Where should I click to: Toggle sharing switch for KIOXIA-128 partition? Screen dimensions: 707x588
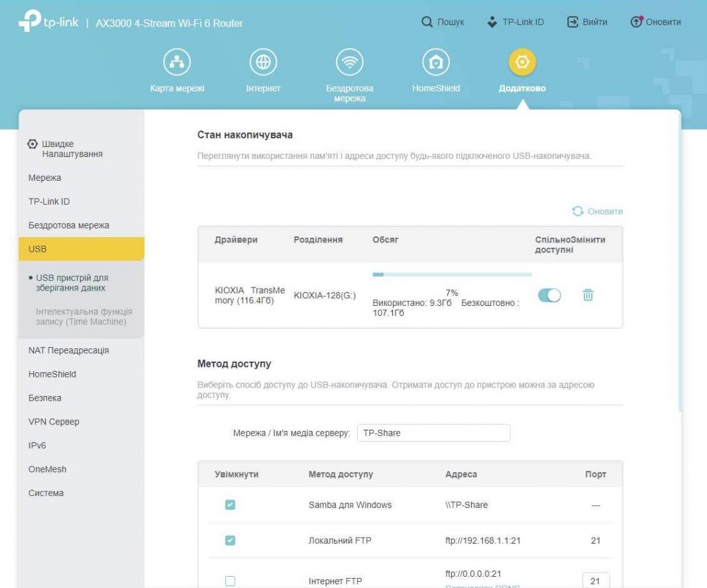tap(549, 295)
